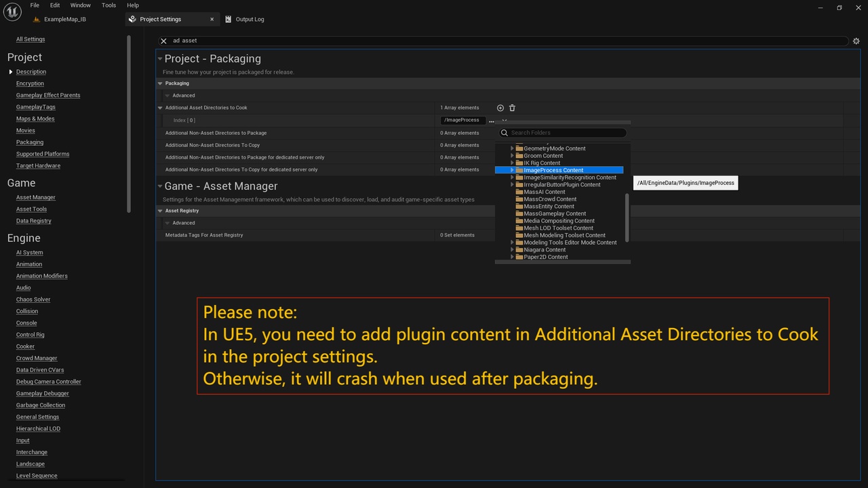The height and width of the screenshot is (488, 868).
Task: Click the Search Folders input field
Action: (x=562, y=133)
